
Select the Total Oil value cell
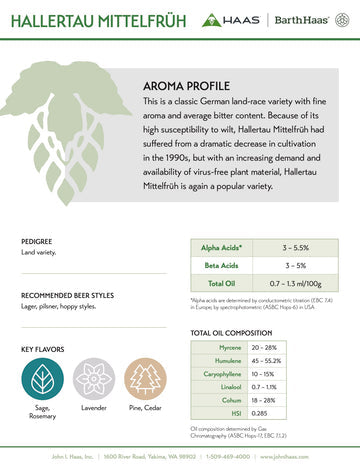[x=296, y=284]
